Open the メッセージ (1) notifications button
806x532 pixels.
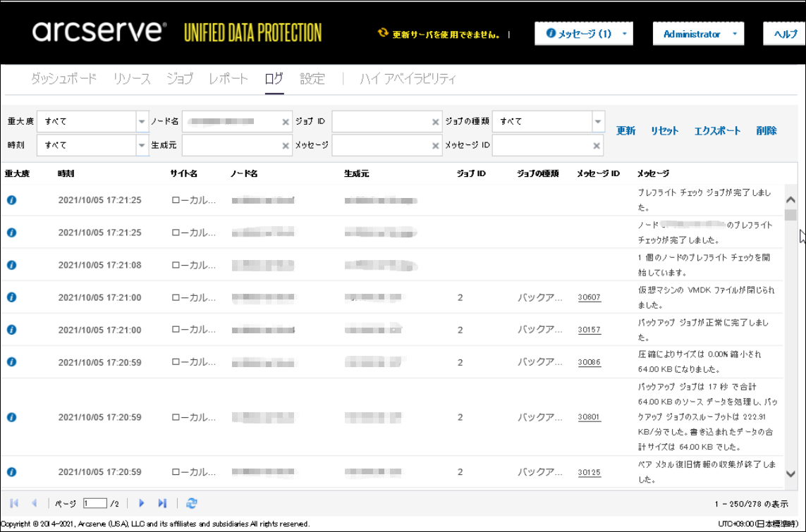coord(583,34)
